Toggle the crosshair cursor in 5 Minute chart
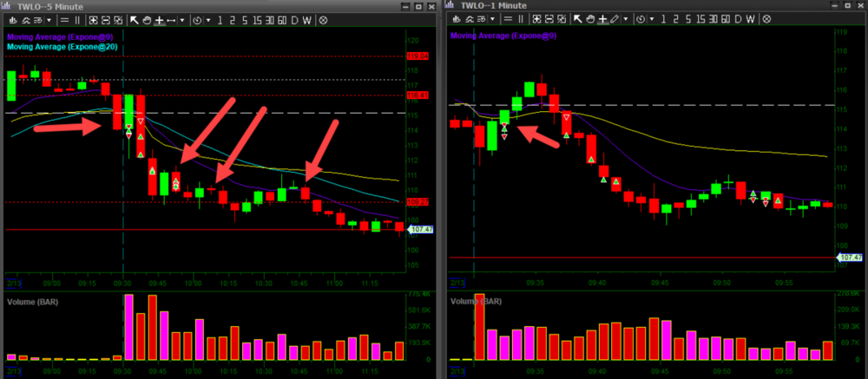868x379 pixels. (160, 19)
